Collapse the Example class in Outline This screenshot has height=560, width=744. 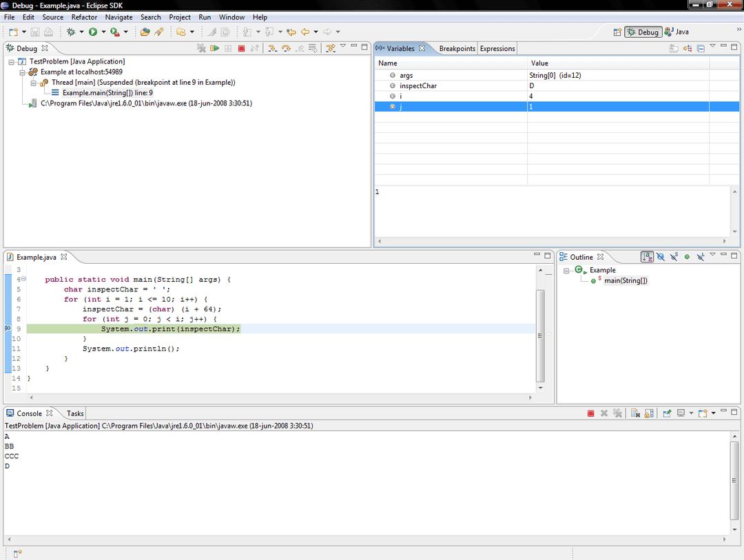pos(567,271)
